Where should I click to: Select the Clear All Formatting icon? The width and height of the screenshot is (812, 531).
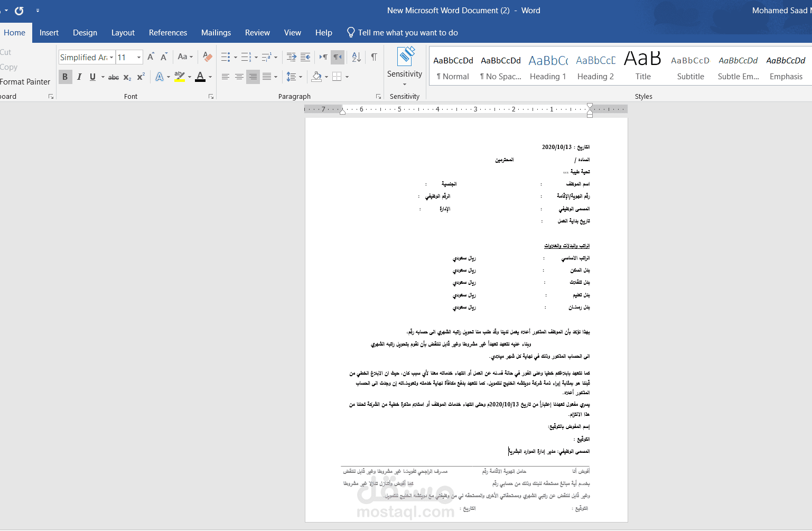pyautogui.click(x=207, y=57)
